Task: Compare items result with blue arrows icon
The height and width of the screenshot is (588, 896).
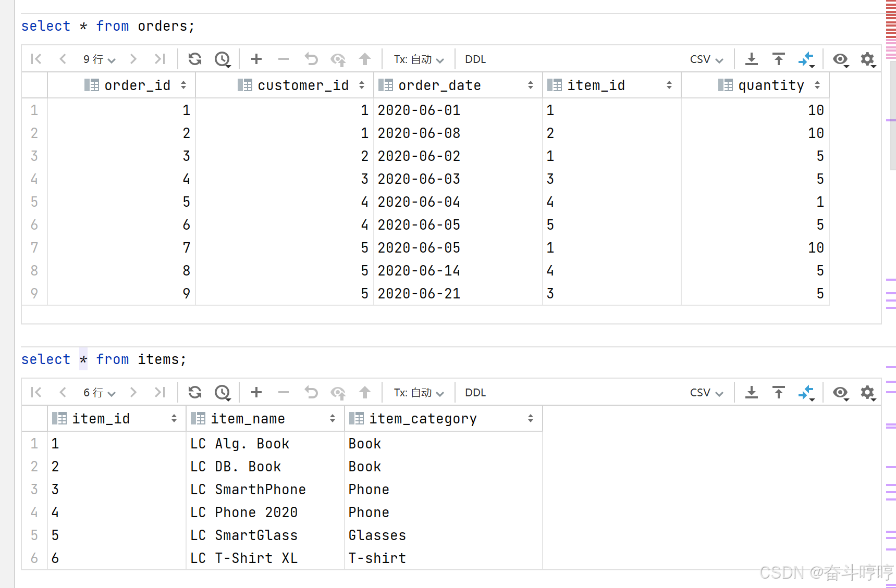Action: 806,393
